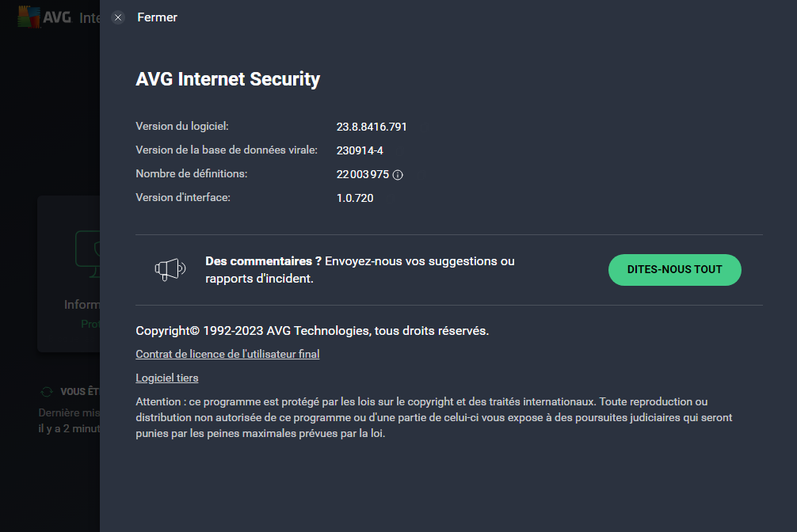Viewport: 797px width, 532px height.
Task: Open the Logiciel tiers link
Action: [x=167, y=378]
